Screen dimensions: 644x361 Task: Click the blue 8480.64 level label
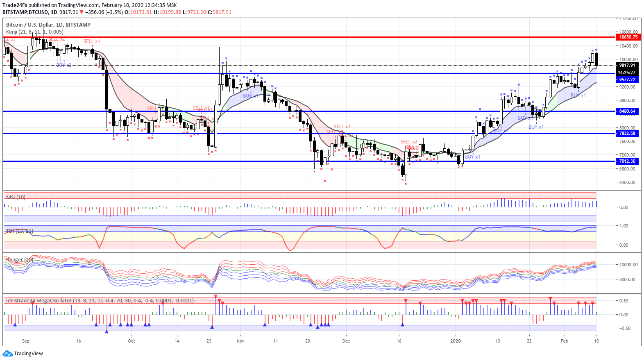point(627,111)
